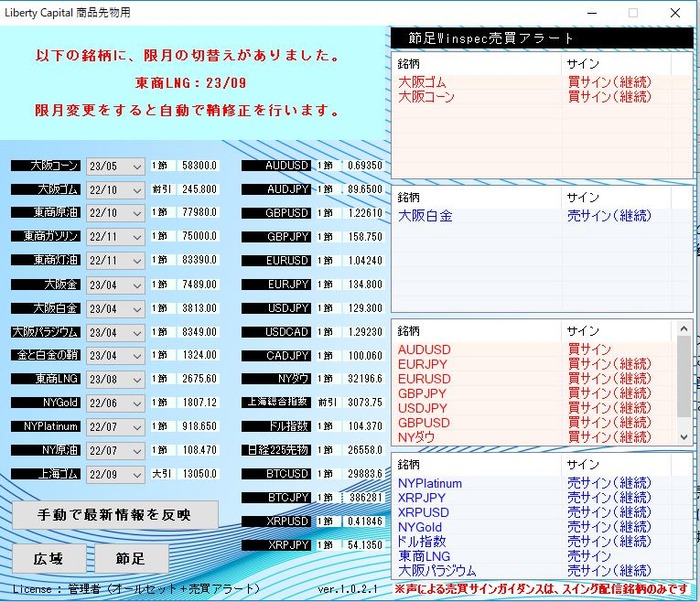Click the USDJPY price value 129.300
The width and height of the screenshot is (700, 602).
(365, 308)
